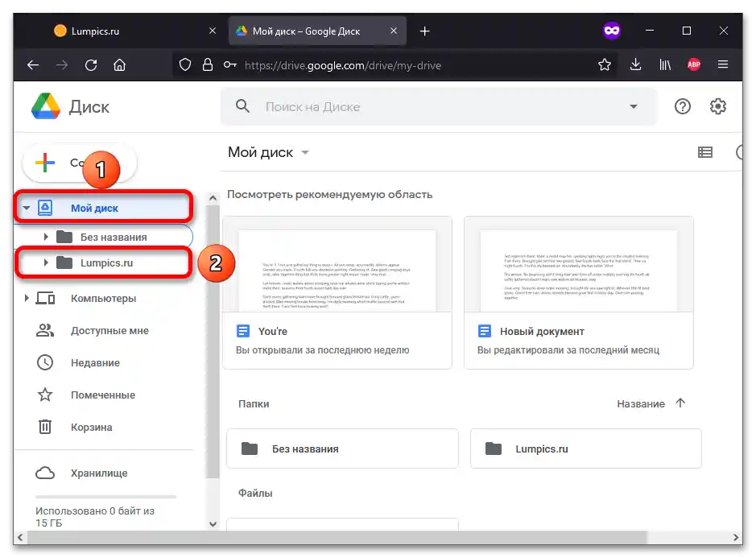The width and height of the screenshot is (756, 558).
Task: Click the Папки section heading
Action: (254, 403)
